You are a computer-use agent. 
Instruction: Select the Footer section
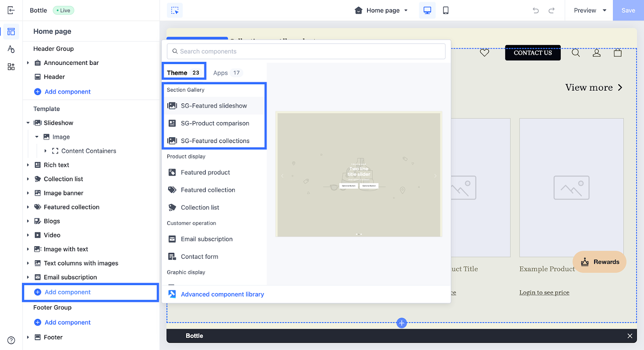coord(53,338)
